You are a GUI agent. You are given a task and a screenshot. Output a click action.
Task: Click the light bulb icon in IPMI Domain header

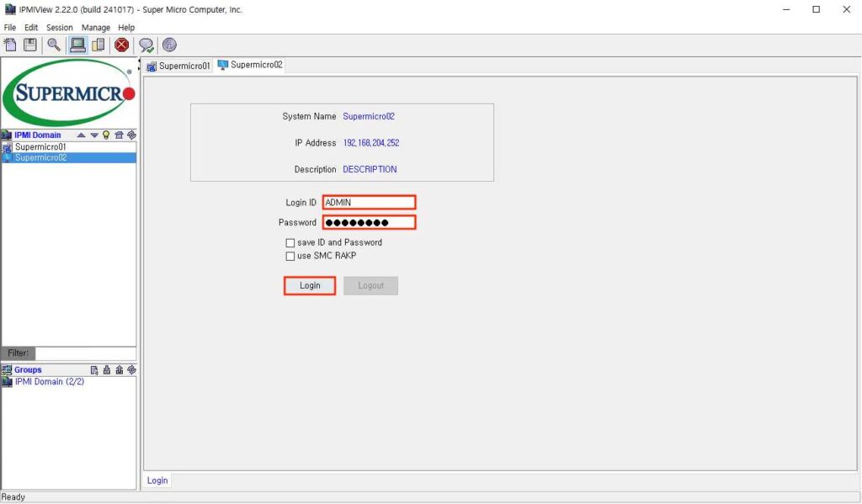pyautogui.click(x=106, y=135)
